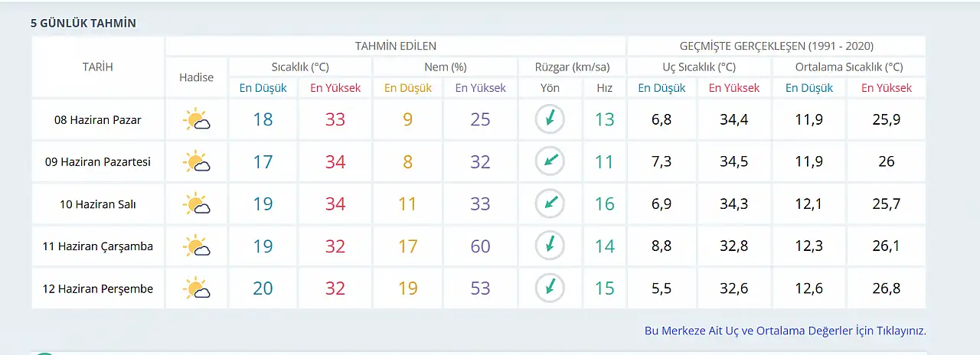Click the partly cloudy icon for 08 Haziran Pazar

tap(197, 119)
